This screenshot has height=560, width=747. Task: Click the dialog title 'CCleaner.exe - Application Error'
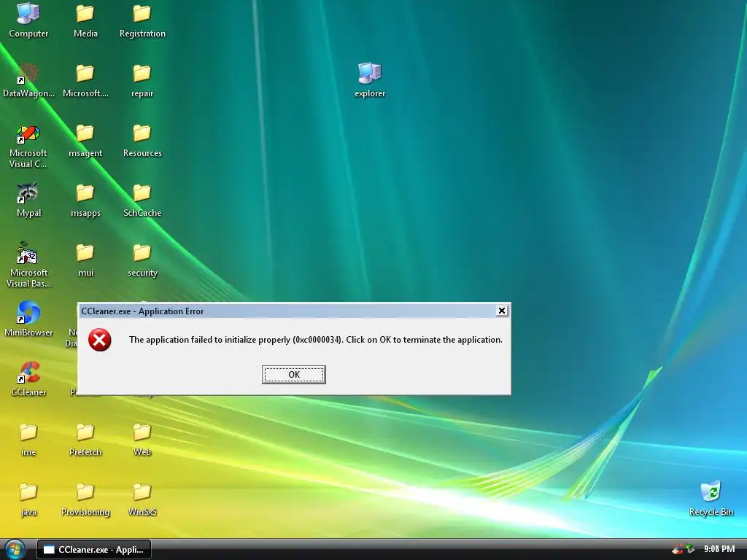[x=142, y=311]
